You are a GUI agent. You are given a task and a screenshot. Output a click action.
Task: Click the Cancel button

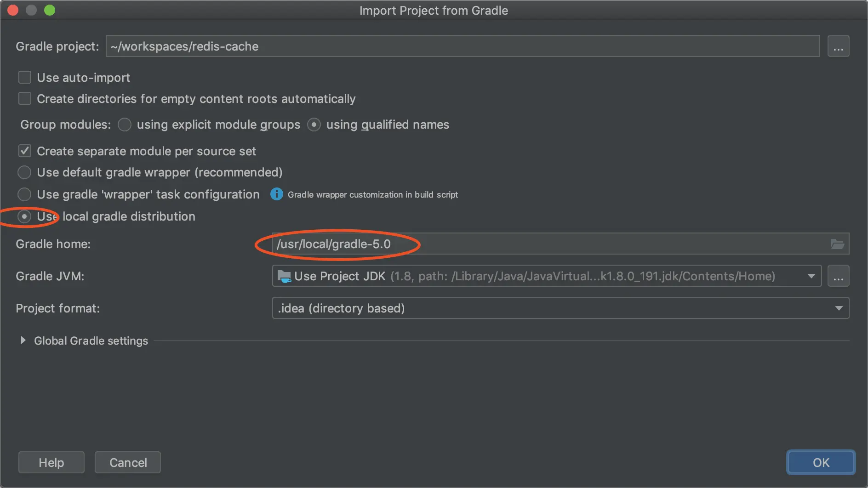click(x=128, y=462)
